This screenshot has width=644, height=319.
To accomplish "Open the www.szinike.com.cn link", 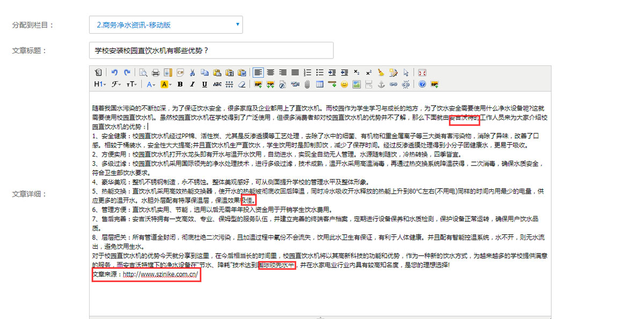I will pos(160,274).
